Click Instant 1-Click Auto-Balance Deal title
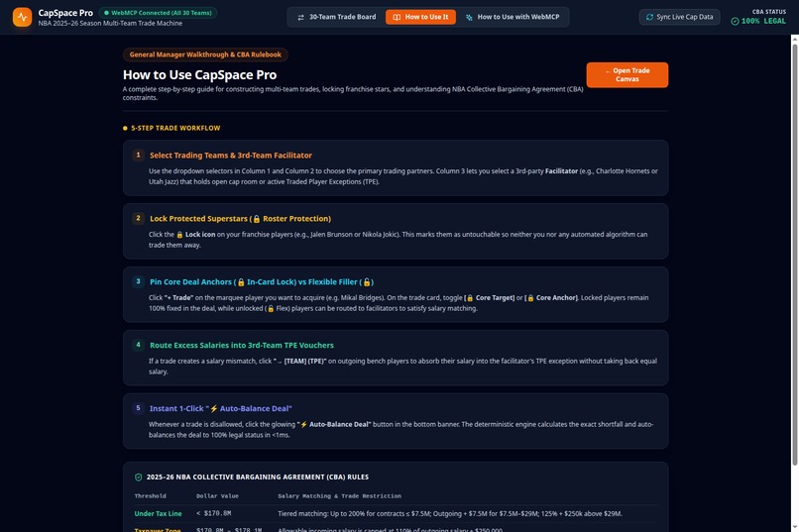This screenshot has height=532, width=799. pos(221,408)
